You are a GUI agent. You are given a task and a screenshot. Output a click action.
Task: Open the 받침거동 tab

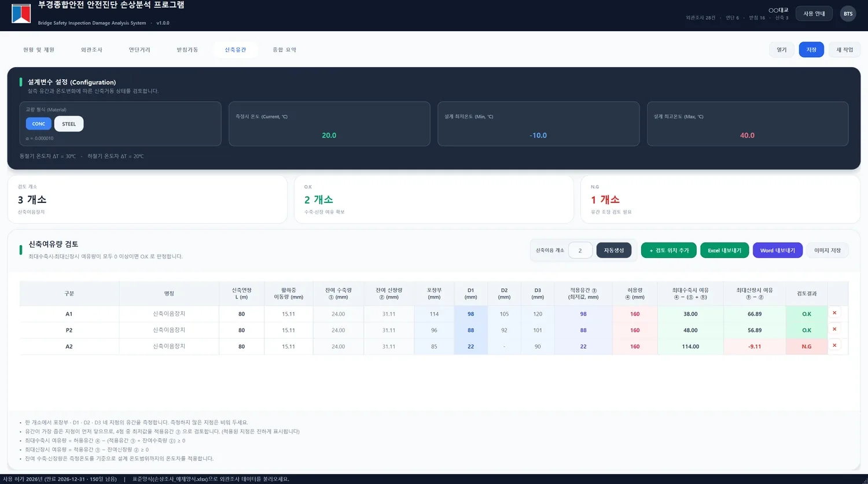187,50
